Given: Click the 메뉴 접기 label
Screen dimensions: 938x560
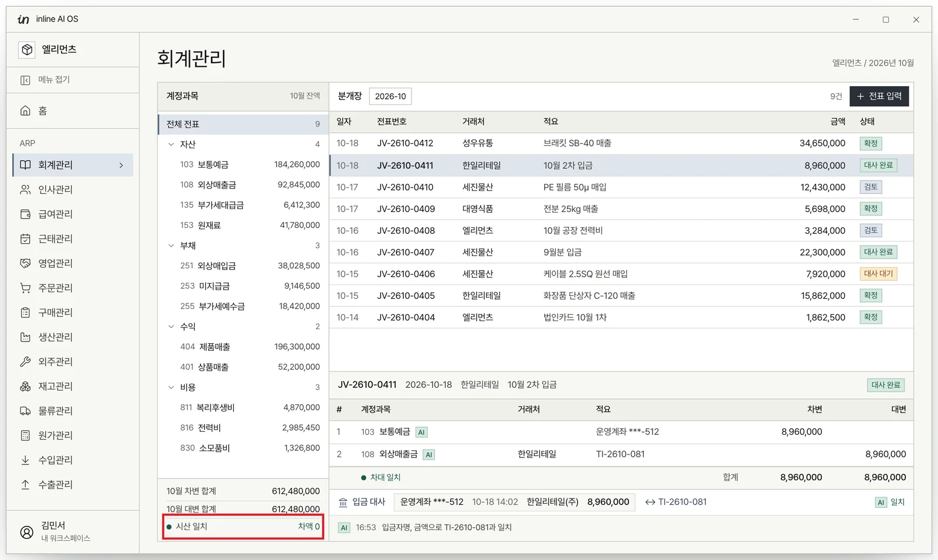Looking at the screenshot, I should point(55,80).
